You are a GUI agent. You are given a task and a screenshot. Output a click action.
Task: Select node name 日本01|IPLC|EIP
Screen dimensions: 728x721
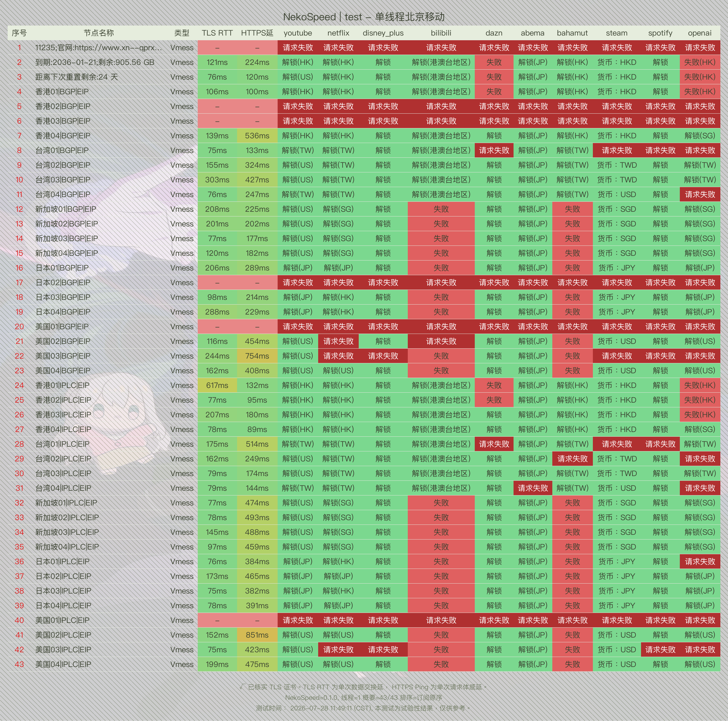coord(63,561)
